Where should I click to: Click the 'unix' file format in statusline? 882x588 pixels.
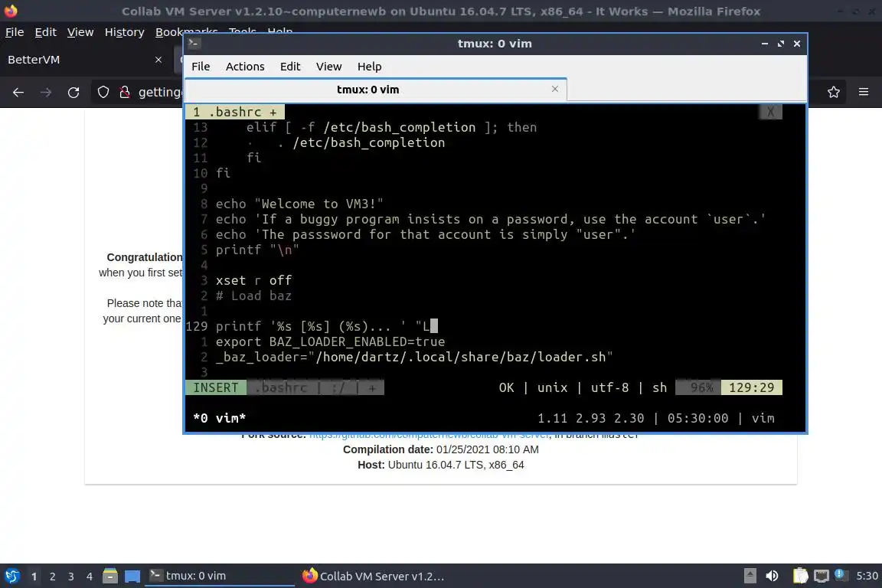click(552, 387)
